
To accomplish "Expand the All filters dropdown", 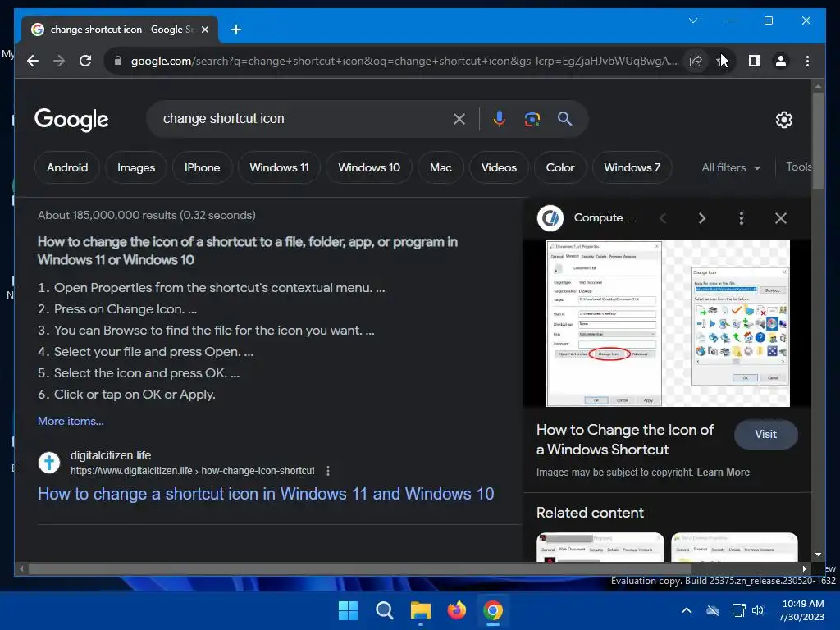I will pyautogui.click(x=731, y=167).
